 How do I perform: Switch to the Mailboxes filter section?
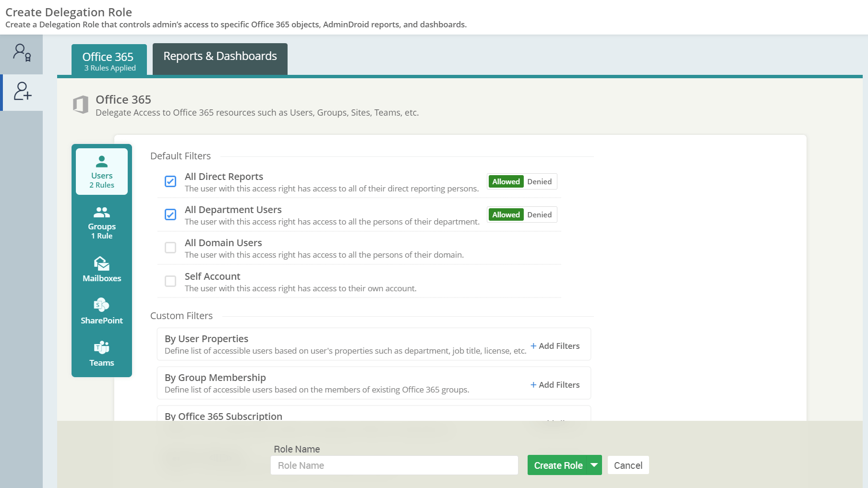coord(101,271)
